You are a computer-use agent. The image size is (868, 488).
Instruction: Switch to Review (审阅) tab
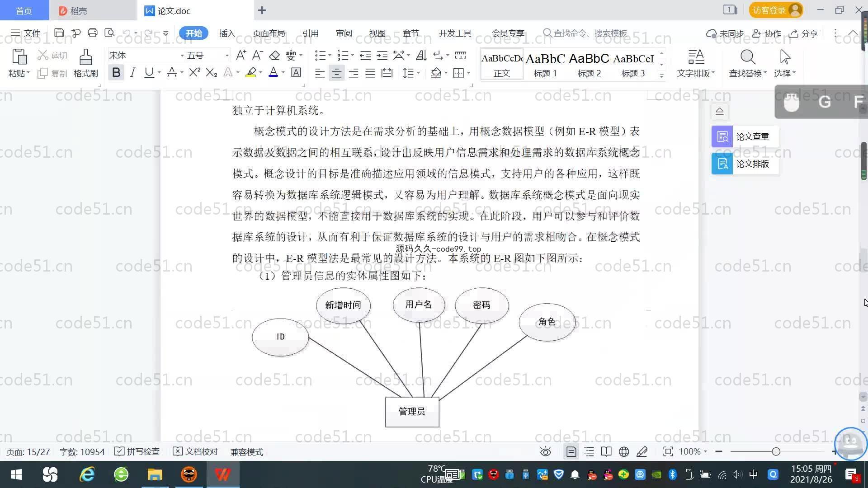[x=344, y=33]
